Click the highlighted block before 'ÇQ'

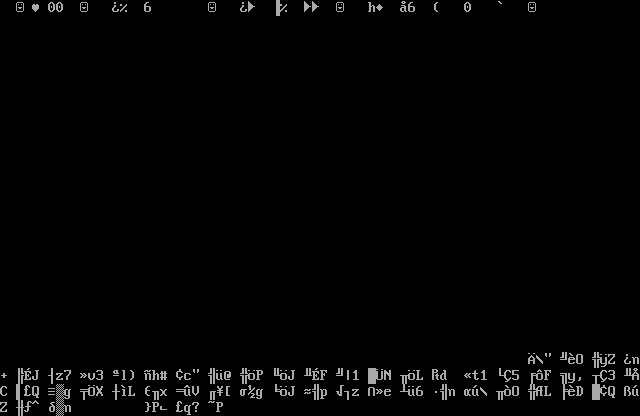[x=596, y=392]
